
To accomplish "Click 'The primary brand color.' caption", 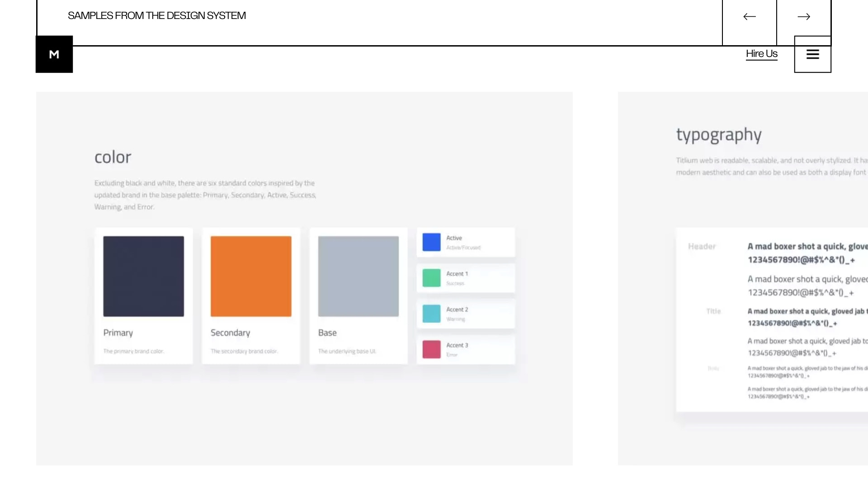I will click(x=133, y=351).
